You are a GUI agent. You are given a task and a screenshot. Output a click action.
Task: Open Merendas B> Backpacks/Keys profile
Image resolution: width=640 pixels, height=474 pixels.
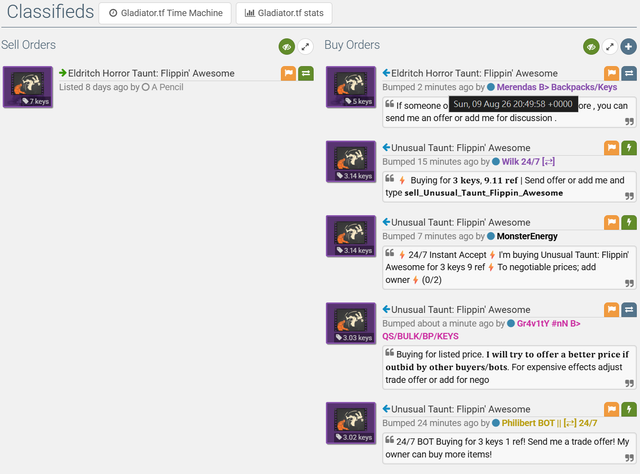click(x=557, y=87)
